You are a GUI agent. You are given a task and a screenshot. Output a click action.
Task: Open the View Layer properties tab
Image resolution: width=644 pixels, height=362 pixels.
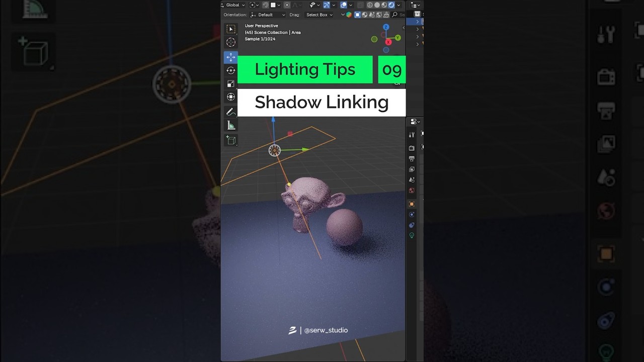412,169
